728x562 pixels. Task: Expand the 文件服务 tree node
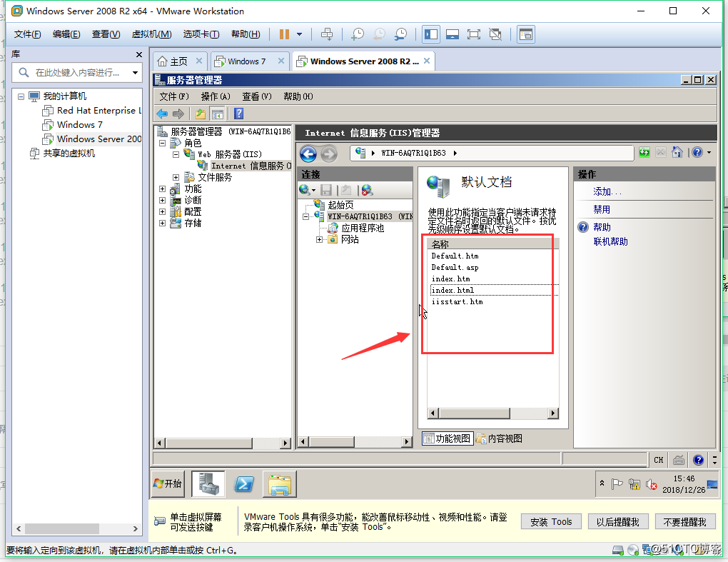pyautogui.click(x=176, y=177)
